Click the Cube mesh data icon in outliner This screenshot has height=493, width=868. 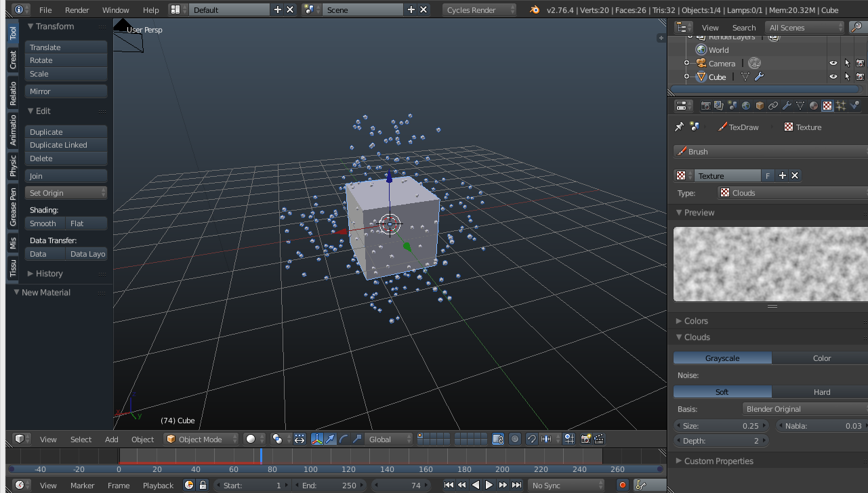(x=745, y=77)
